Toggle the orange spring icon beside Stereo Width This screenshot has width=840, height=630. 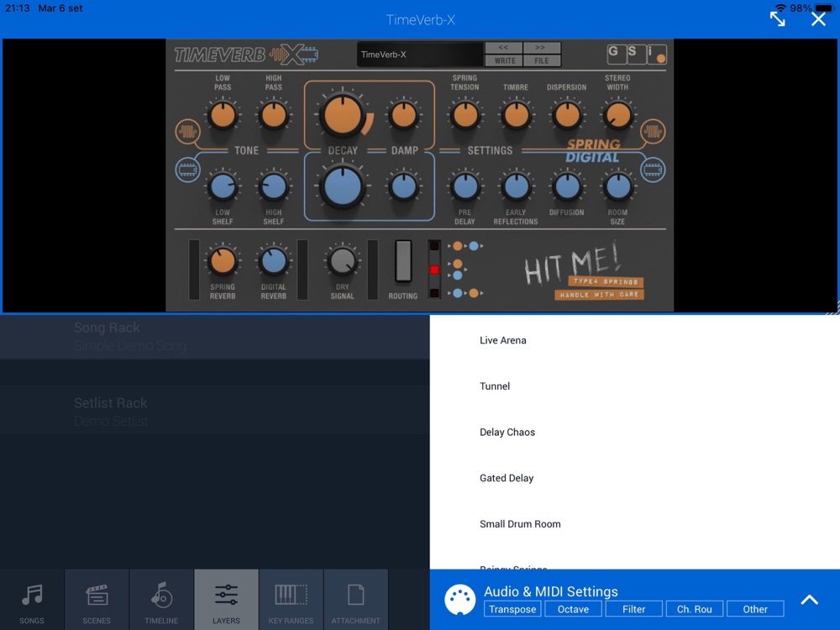click(x=653, y=131)
